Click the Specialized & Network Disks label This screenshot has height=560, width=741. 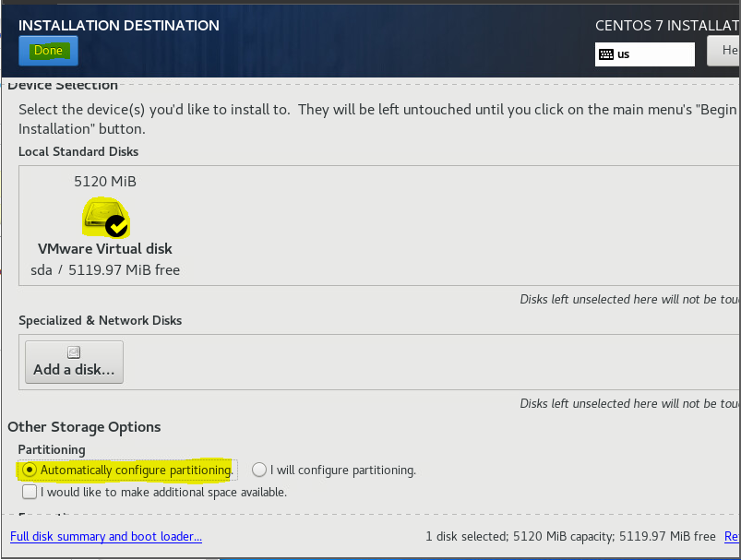coord(100,320)
